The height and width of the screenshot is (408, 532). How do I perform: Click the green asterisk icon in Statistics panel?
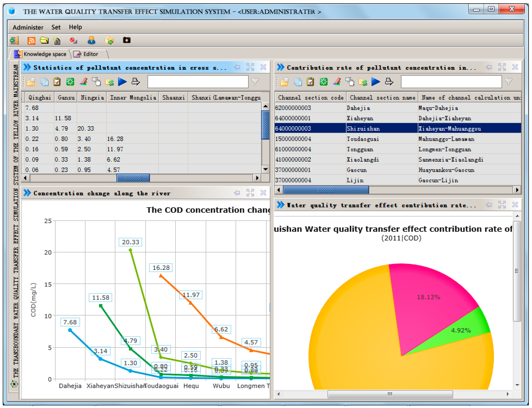(x=70, y=82)
